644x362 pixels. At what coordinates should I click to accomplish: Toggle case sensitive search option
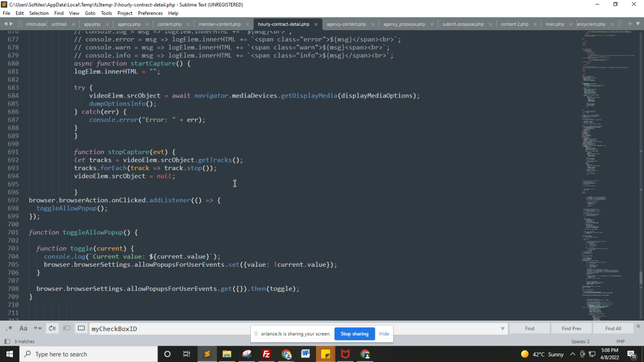[24, 329]
